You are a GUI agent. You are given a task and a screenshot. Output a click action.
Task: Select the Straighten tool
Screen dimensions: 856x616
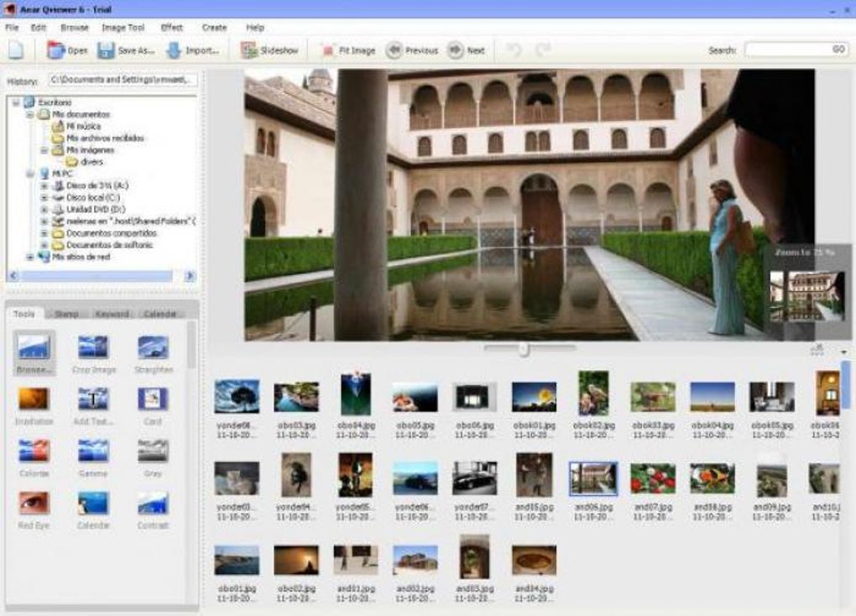pyautogui.click(x=153, y=352)
